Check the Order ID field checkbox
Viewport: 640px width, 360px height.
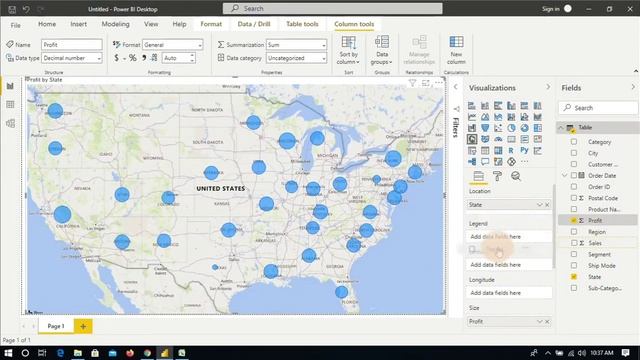[x=574, y=187]
